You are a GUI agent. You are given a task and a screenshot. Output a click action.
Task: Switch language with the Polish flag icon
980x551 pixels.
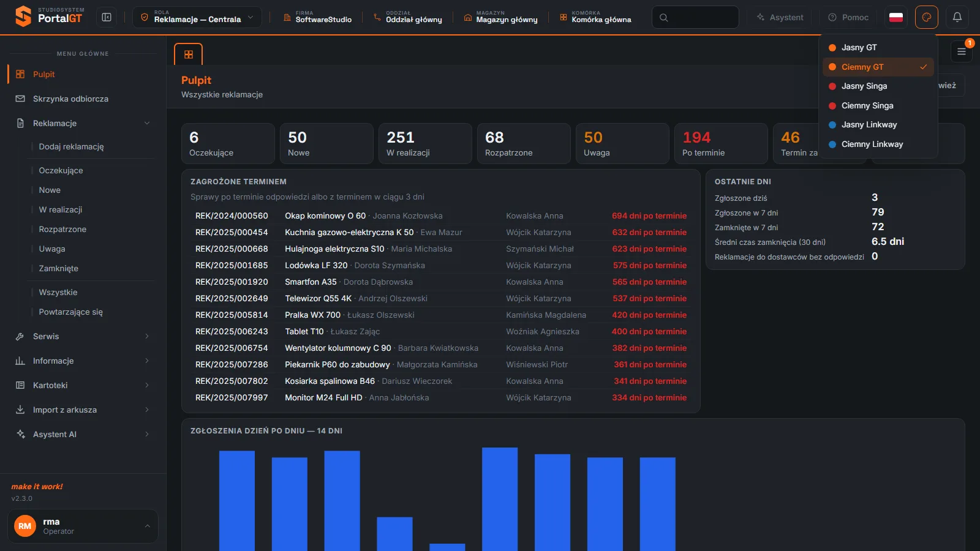click(896, 17)
